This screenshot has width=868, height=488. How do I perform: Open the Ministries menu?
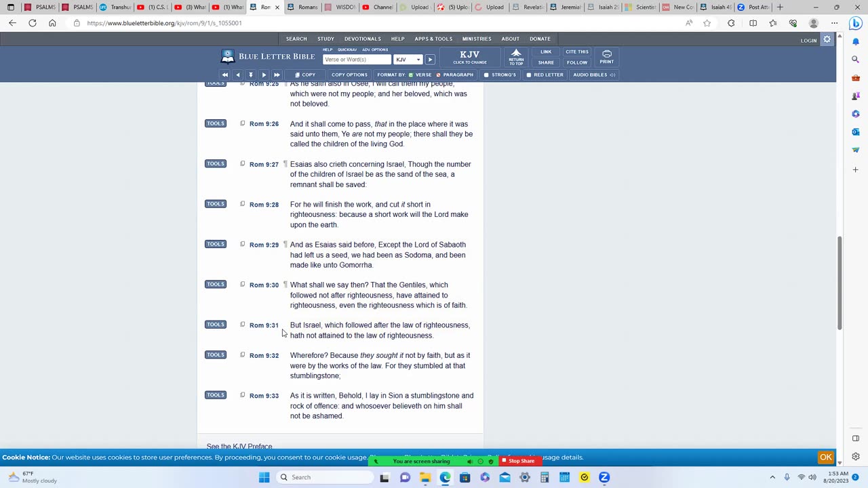click(x=477, y=39)
